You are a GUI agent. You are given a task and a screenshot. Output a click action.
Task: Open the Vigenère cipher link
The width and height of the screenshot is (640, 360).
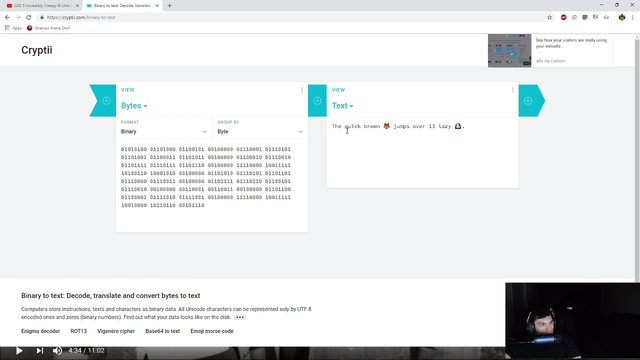(x=116, y=331)
